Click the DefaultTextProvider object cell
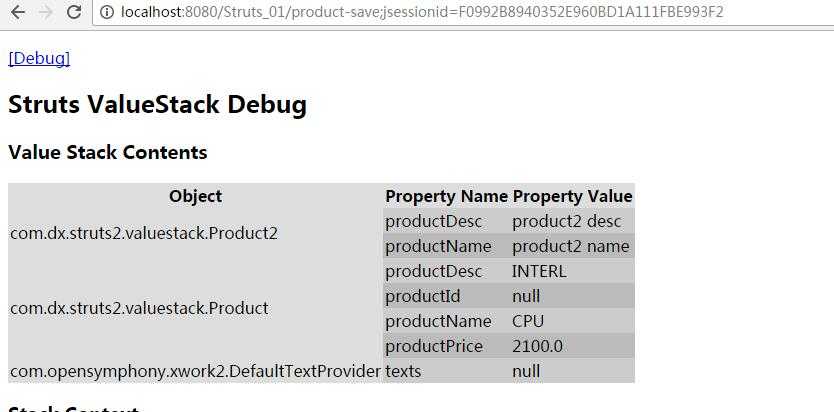834x412 pixels. 195,371
